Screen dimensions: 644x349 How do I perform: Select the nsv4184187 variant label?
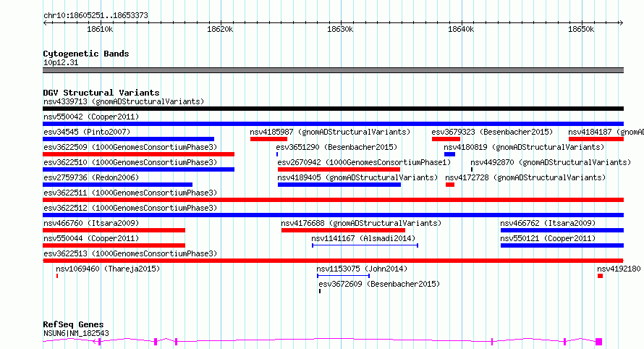click(606, 132)
